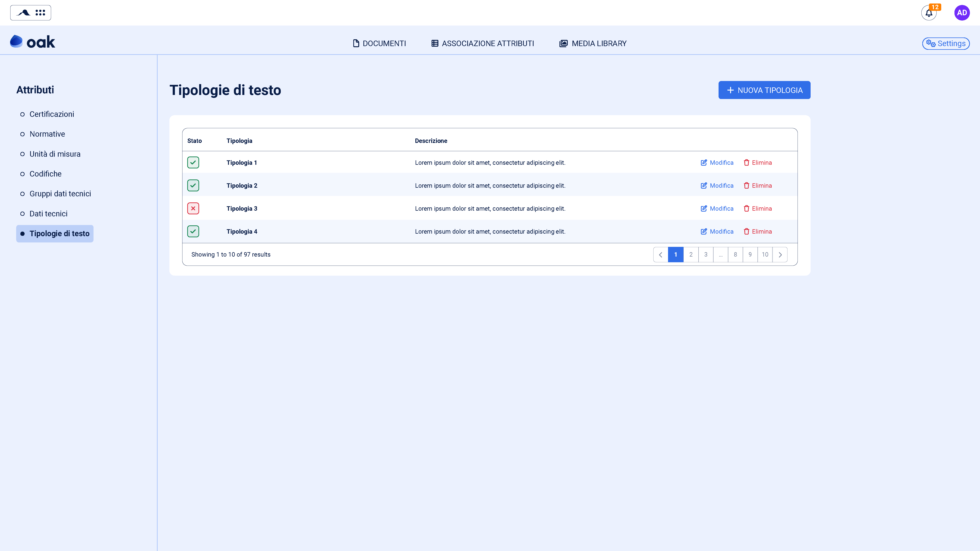980x551 pixels.
Task: Click the Tipologia 3 name cell
Action: 242,208
